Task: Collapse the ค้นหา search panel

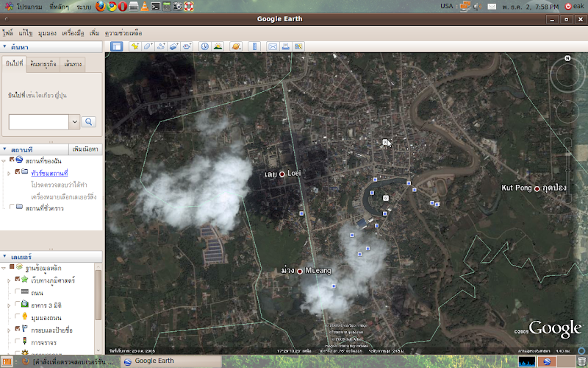Action: tap(4, 46)
